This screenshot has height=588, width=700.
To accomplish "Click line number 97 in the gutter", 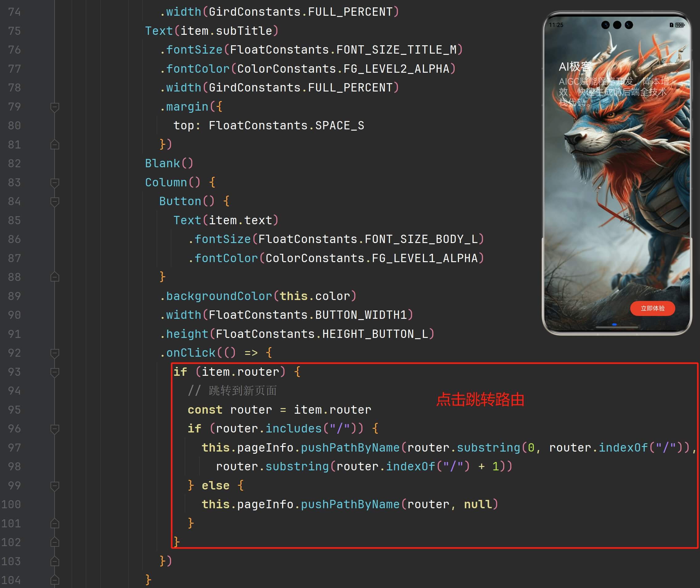I will pos(14,448).
